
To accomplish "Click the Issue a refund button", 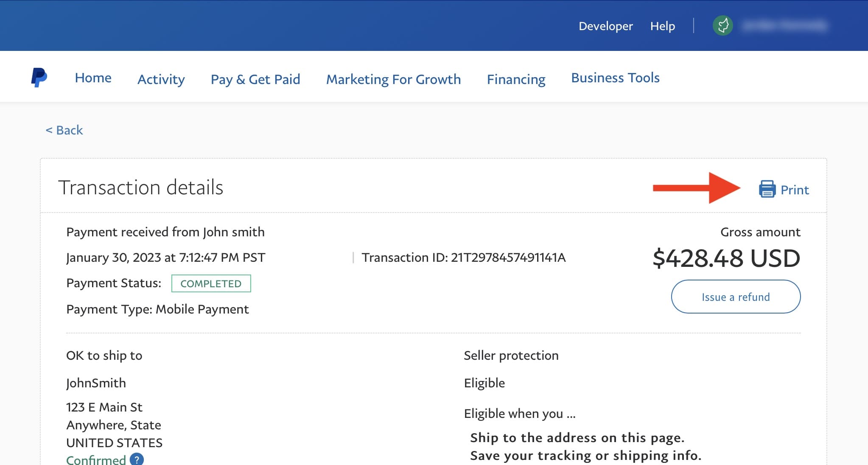I will [x=735, y=297].
